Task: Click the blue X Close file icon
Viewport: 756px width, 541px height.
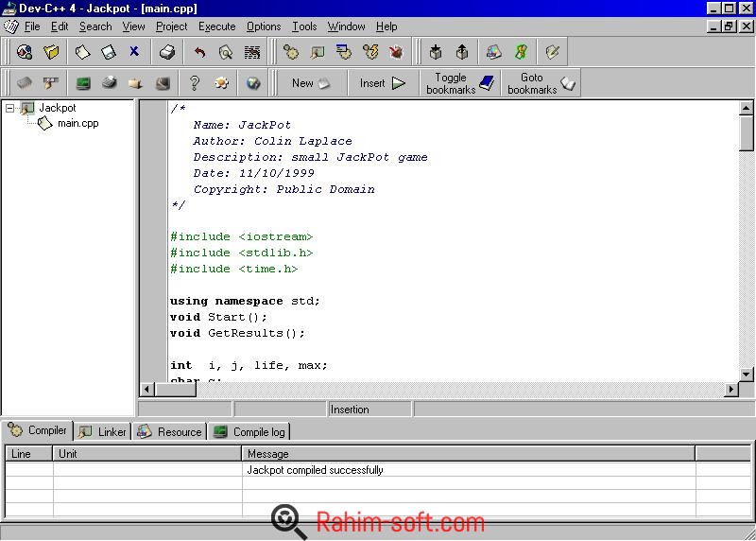Action: pos(134,51)
